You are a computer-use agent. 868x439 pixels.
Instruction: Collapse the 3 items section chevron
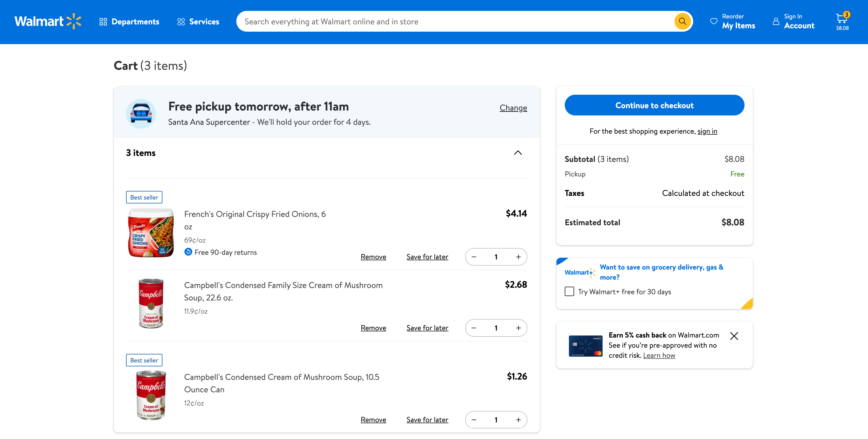pos(518,153)
